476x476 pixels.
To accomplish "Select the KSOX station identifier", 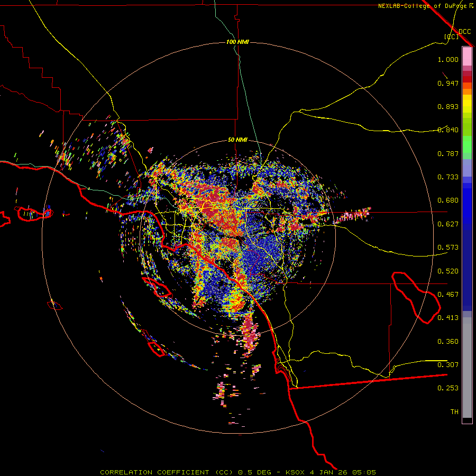I will (296, 472).
